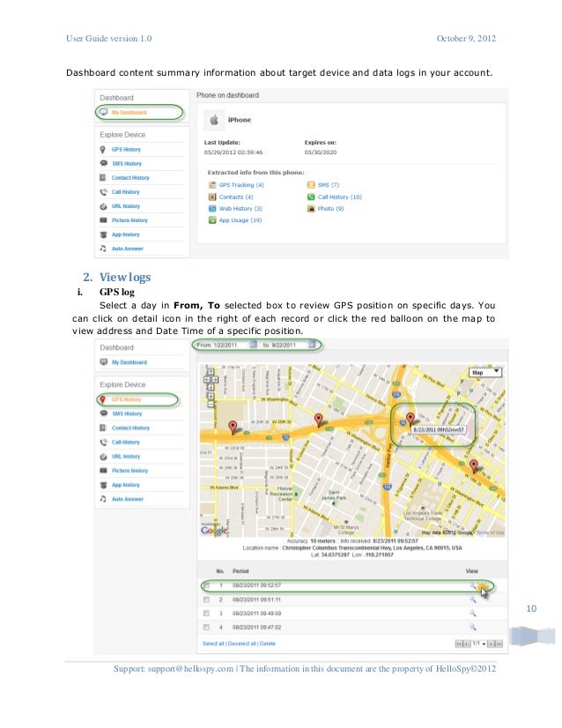Image resolution: width=562 pixels, height=728 pixels.
Task: Open App history in the upper dashboard sidebar
Action: (125, 234)
